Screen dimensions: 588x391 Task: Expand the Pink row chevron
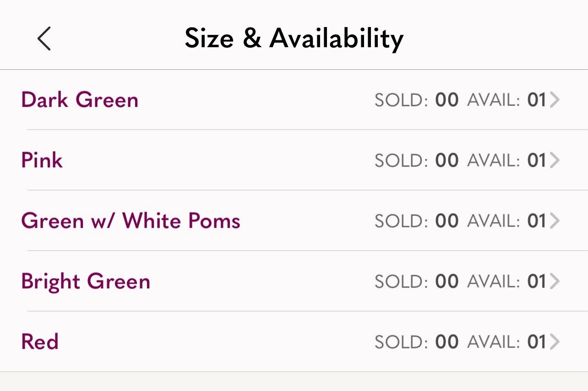[x=554, y=160]
